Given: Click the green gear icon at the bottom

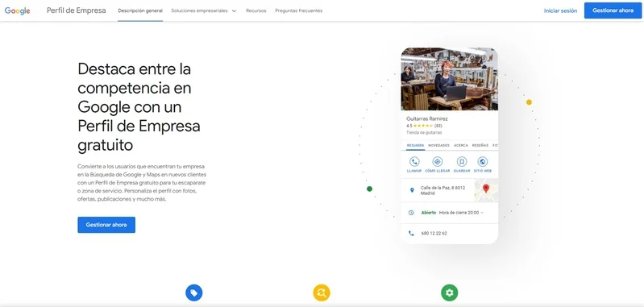Looking at the screenshot, I should 449,292.
